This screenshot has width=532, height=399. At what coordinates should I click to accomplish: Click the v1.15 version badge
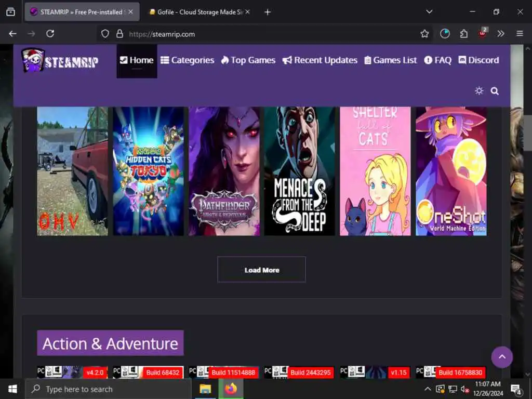pos(398,373)
